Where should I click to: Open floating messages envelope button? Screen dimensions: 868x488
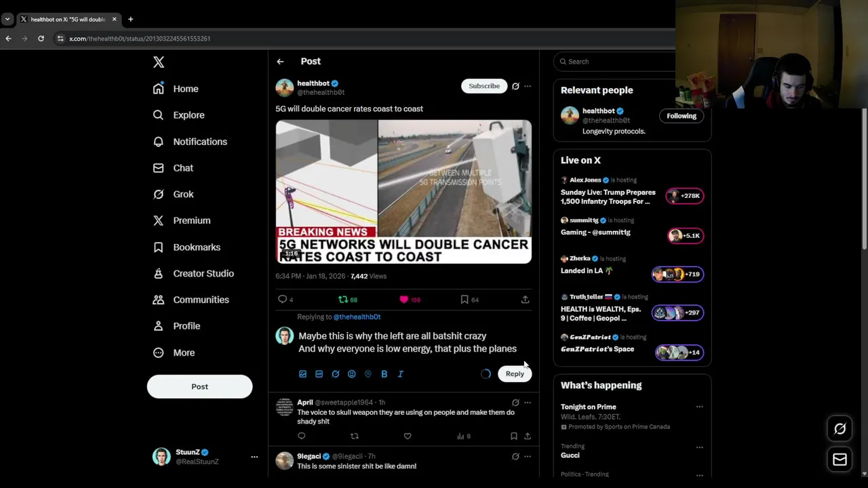click(840, 460)
